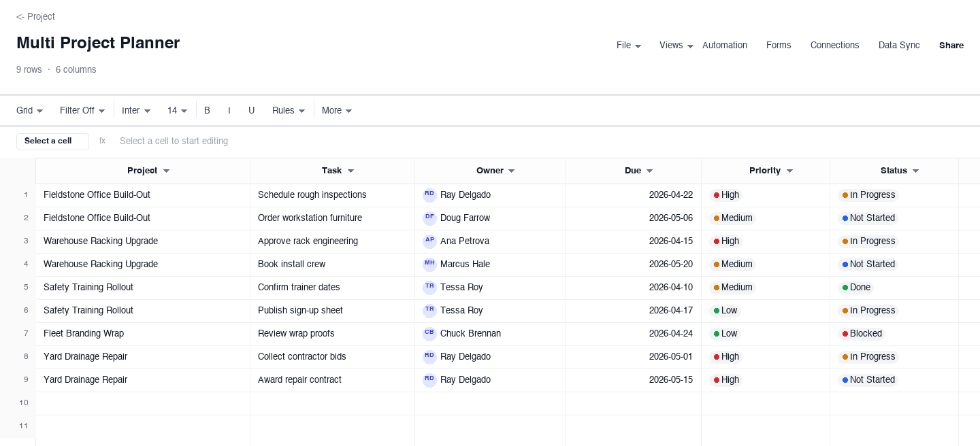
Task: Click Chuck Brennan's CB avatar badge
Action: (x=429, y=334)
